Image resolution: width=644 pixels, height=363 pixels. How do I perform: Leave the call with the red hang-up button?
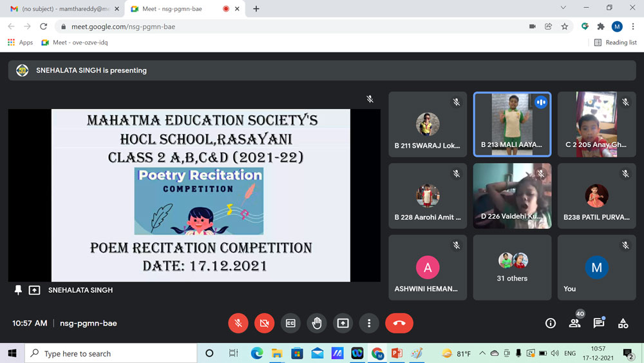click(399, 323)
